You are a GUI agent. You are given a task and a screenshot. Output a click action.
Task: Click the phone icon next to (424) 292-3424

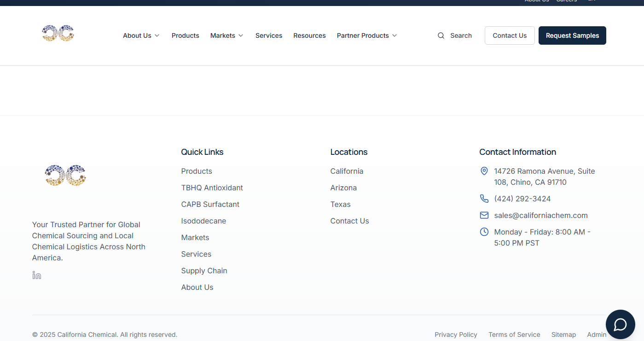point(484,198)
